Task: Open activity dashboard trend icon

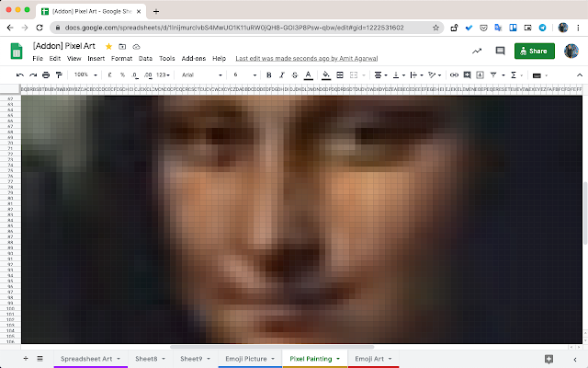Action: pos(477,51)
